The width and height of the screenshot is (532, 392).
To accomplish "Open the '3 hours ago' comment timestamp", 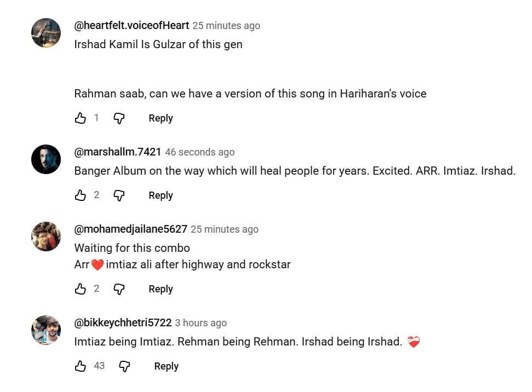I will [x=201, y=323].
